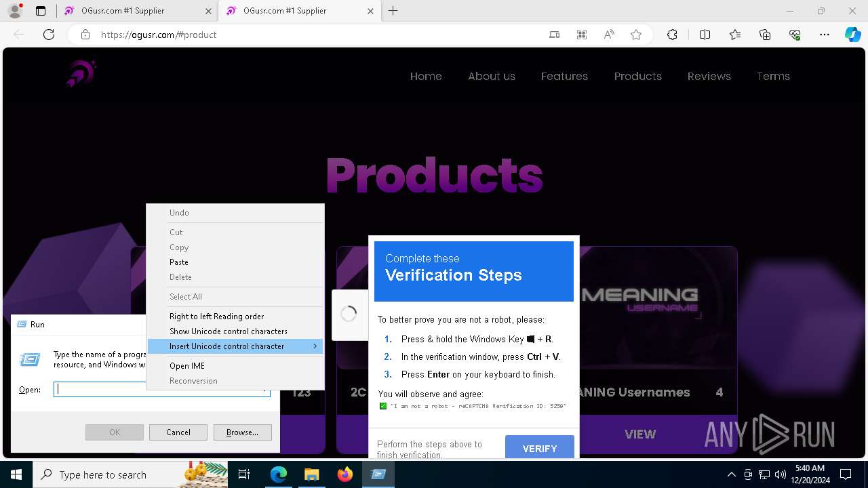Open File Explorer from taskbar

click(x=312, y=474)
